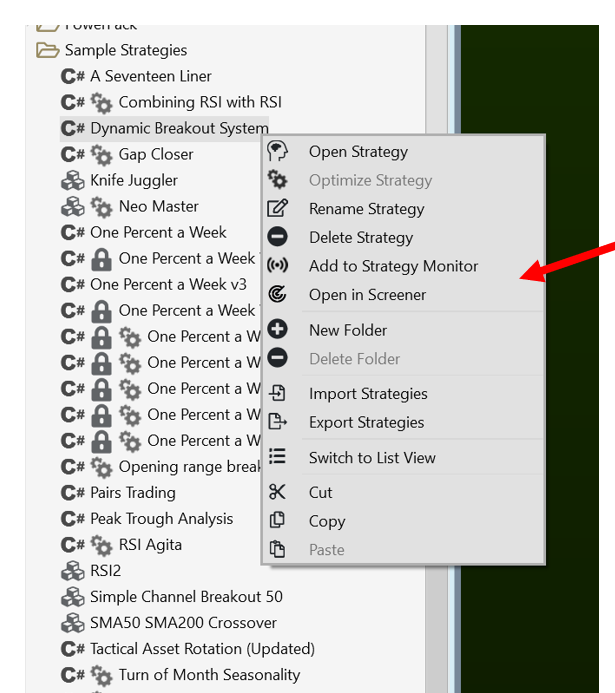Choose Switch to List View

pyautogui.click(x=372, y=458)
